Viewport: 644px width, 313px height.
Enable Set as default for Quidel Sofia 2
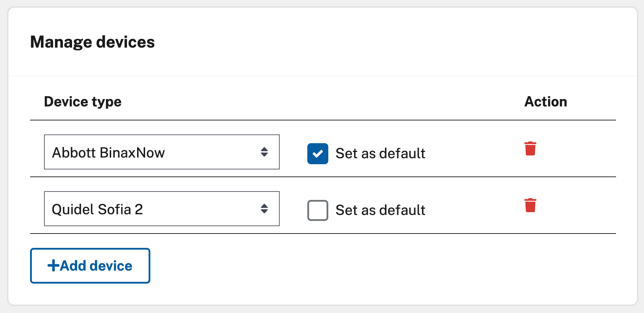coord(317,210)
